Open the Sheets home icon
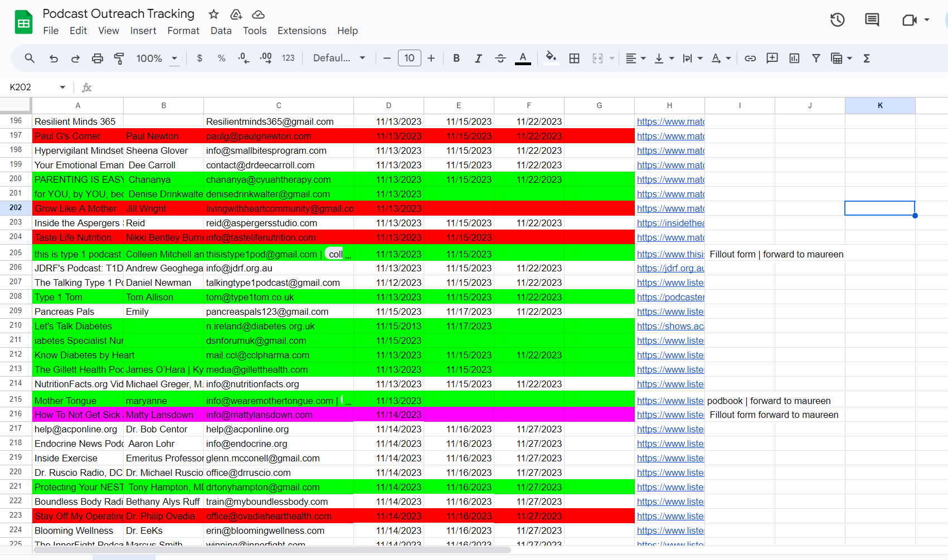The image size is (948, 560). click(23, 22)
